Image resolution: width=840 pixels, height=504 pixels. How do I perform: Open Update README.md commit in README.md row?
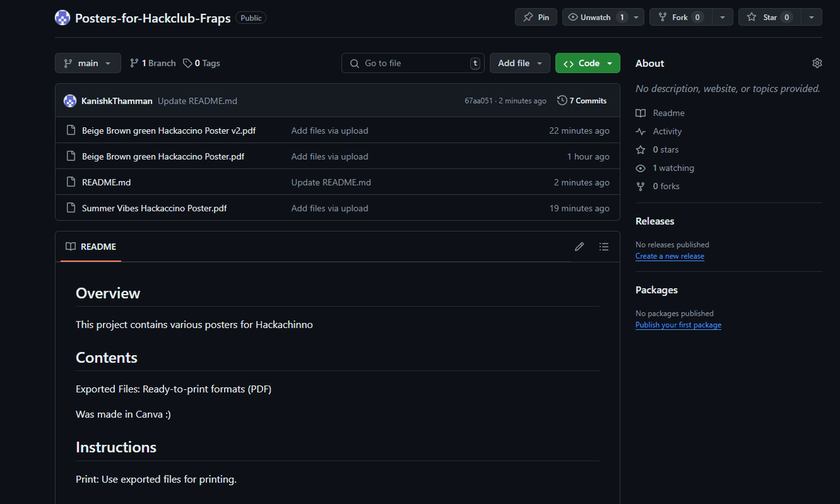(x=331, y=182)
